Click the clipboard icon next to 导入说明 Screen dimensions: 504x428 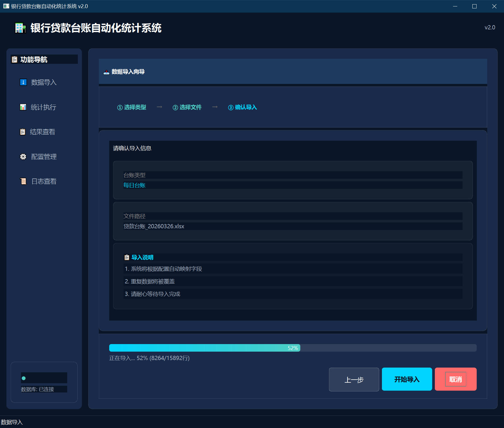point(127,257)
